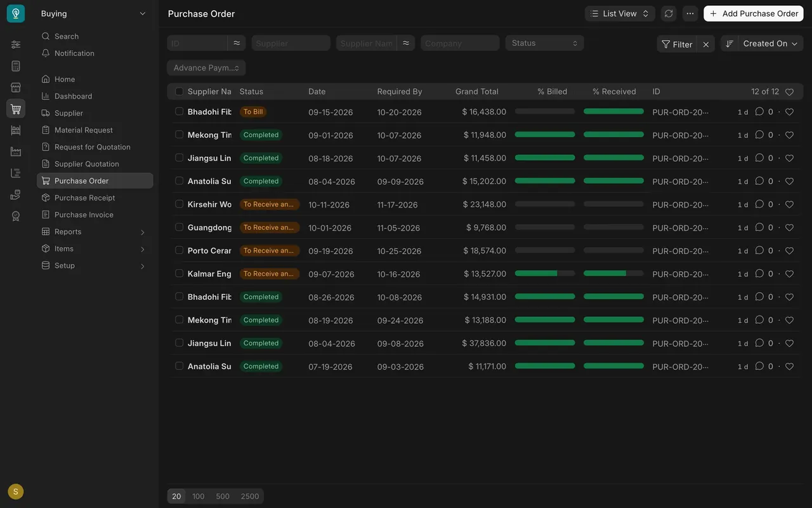Clear filters with the X beside Filter

point(706,44)
